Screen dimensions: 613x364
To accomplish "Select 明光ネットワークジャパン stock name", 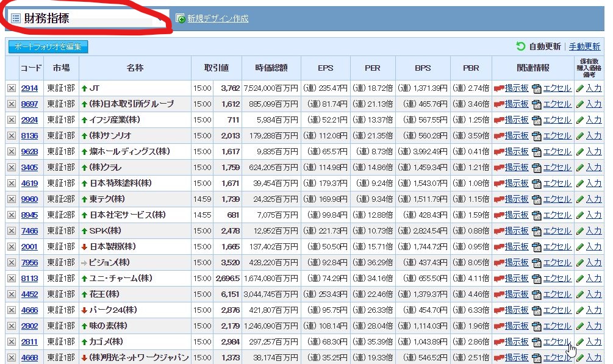I will tap(139, 357).
